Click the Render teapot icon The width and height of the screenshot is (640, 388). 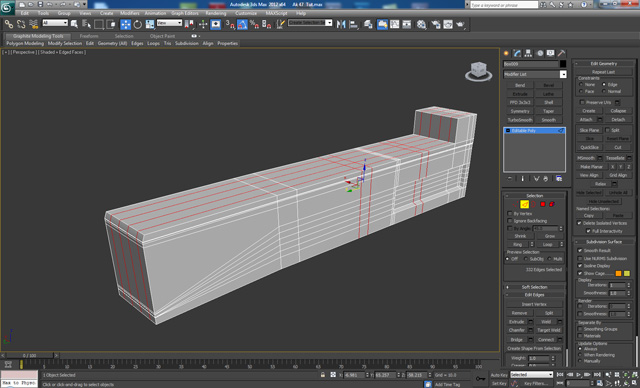[x=460, y=24]
